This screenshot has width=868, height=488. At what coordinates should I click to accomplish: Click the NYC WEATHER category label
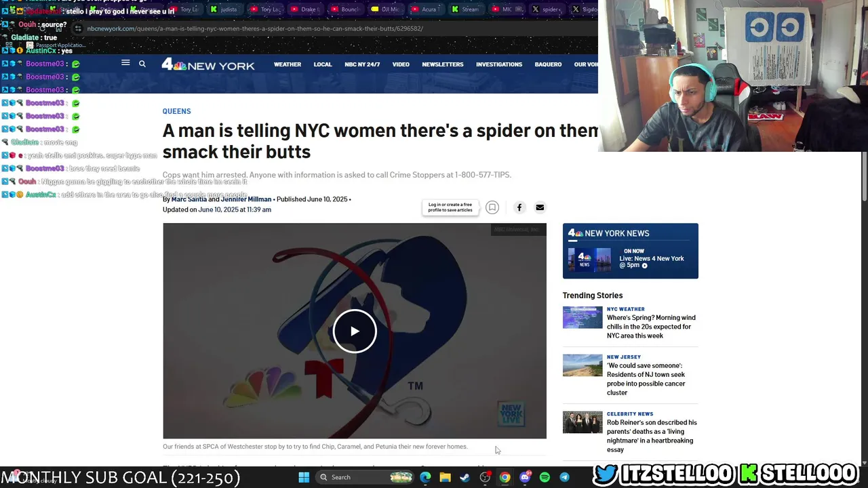click(626, 309)
